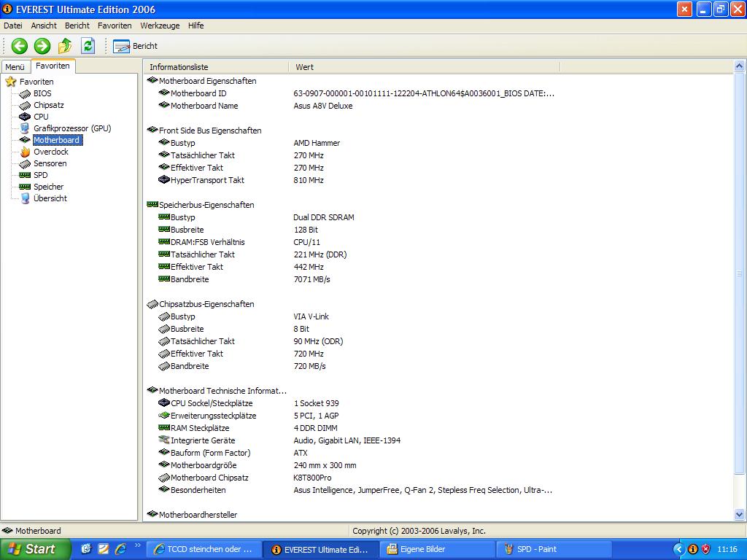Click the green Forward arrow button
Image resolution: width=747 pixels, height=560 pixels.
(x=42, y=46)
